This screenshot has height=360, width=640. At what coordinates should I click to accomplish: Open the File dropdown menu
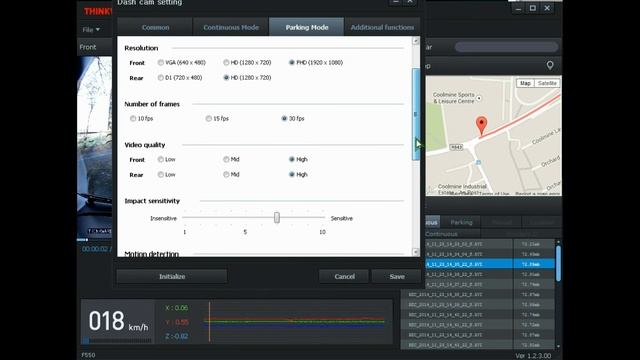pyautogui.click(x=91, y=29)
